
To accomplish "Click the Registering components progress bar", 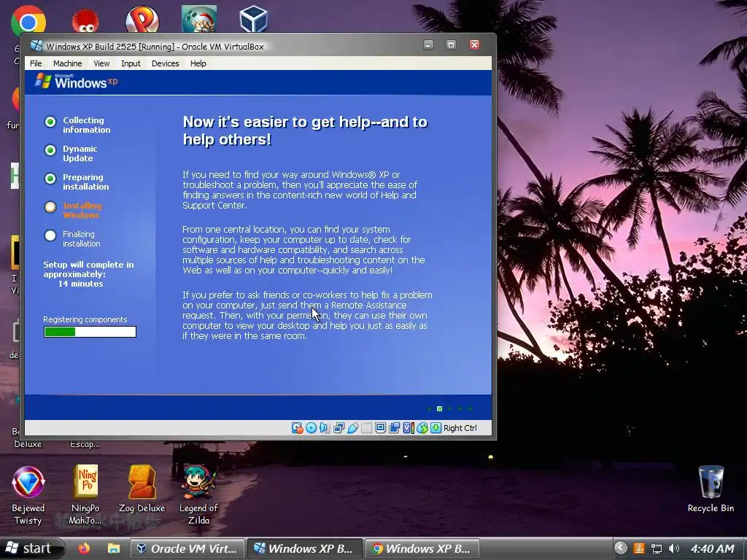I will pyautogui.click(x=90, y=332).
